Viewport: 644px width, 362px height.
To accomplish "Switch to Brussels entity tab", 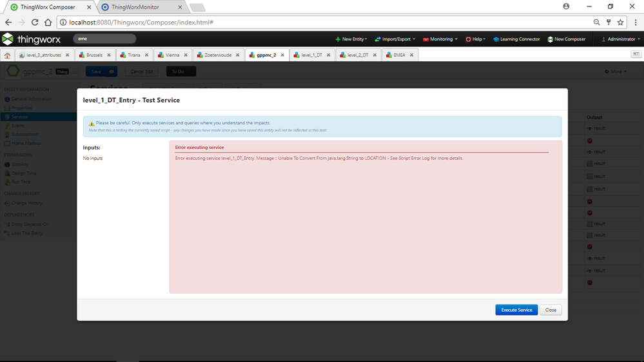I will tap(91, 55).
